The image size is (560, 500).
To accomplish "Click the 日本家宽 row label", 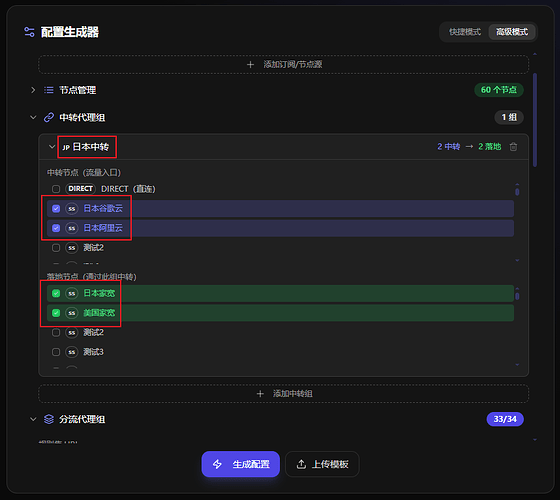I will 99,293.
